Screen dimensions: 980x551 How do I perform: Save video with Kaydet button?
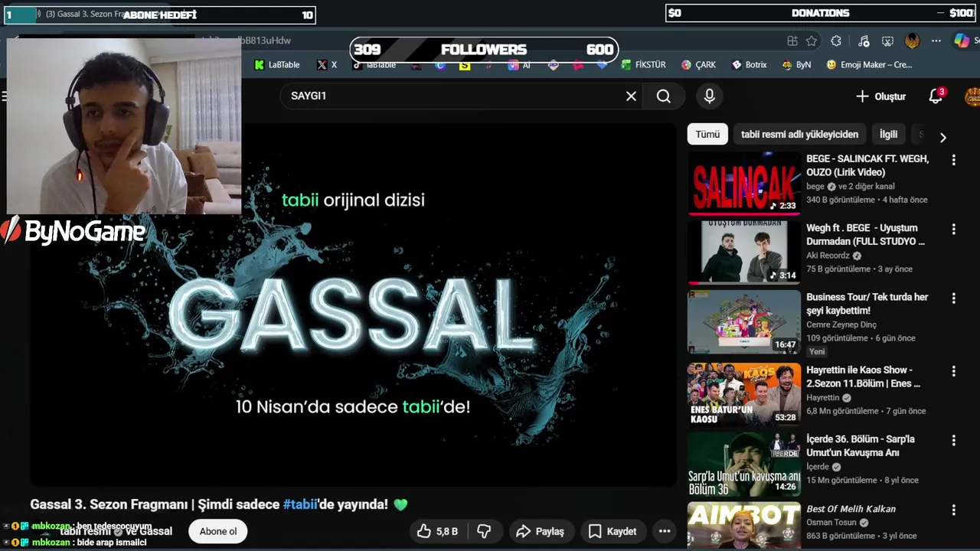[x=612, y=531]
